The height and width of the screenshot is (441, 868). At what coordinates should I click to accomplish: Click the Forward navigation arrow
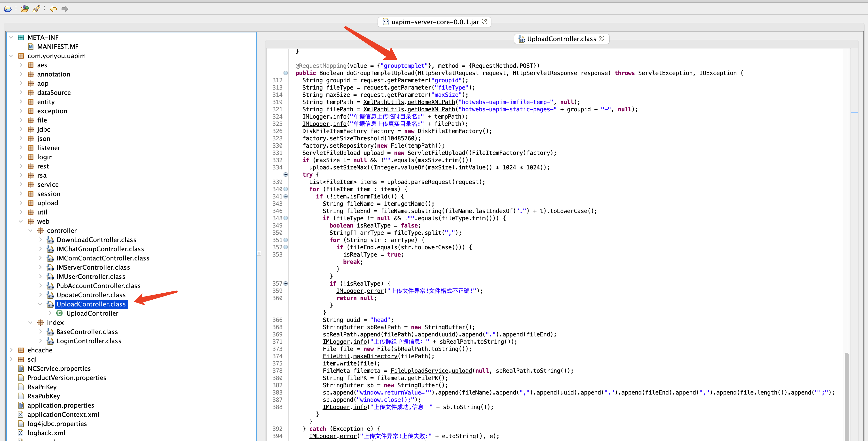click(65, 9)
